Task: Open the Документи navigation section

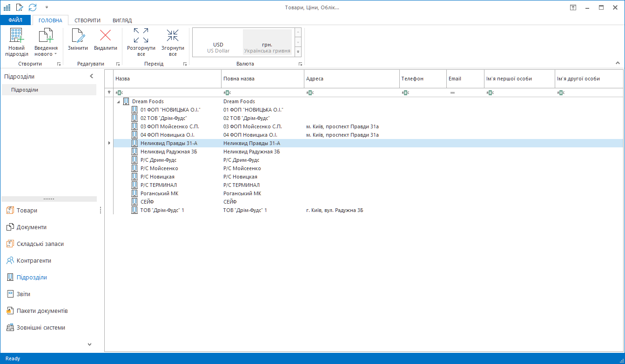Action: pos(32,227)
